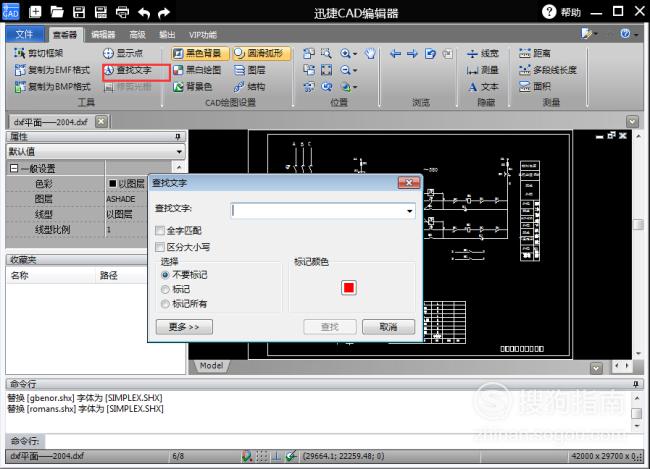650x469 pixels.
Task: Click inside the 查找文字 input field
Action: click(x=318, y=211)
